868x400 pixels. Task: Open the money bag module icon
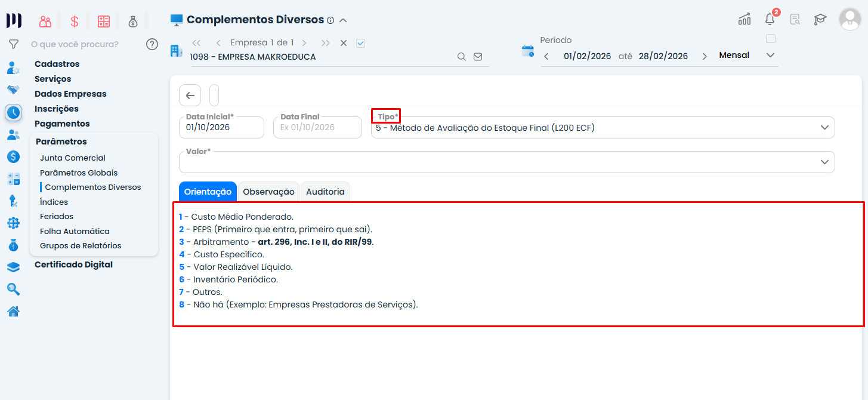(x=133, y=21)
